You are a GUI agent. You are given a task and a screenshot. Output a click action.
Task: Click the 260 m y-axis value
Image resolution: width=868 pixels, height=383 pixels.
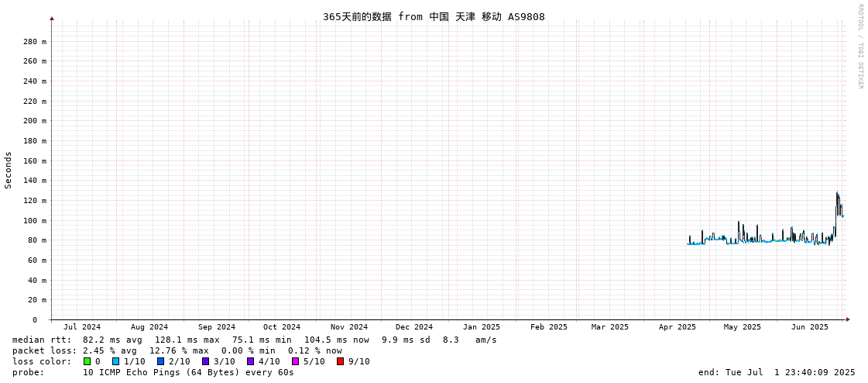click(x=34, y=61)
